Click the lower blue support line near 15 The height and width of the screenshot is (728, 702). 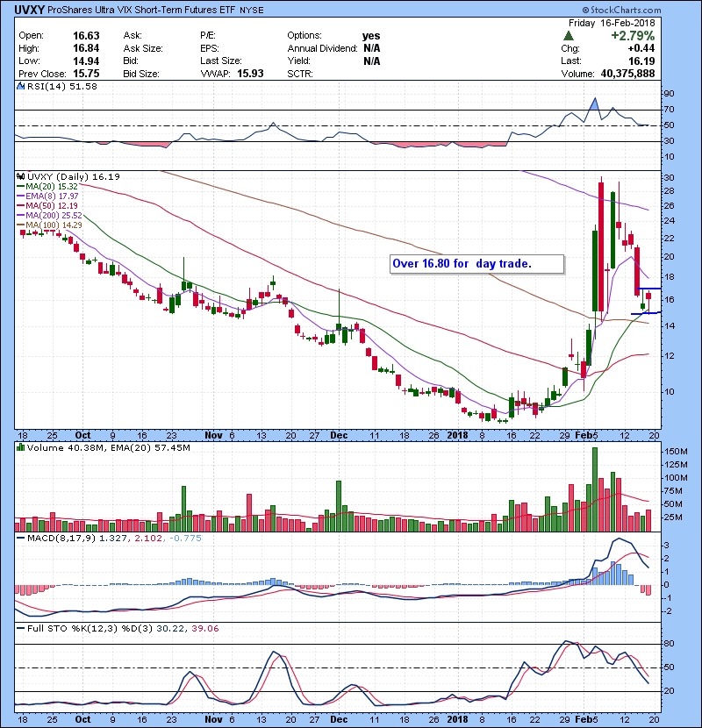coord(646,314)
